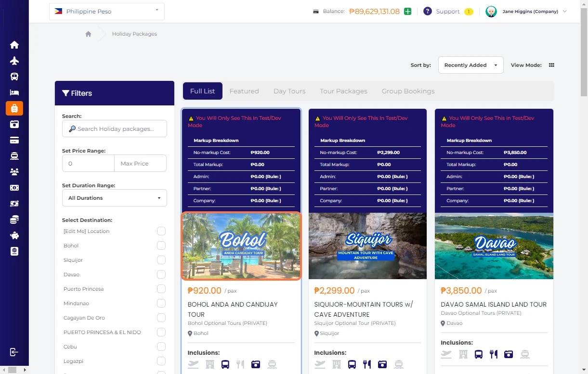Click the Search Holiday packages input field
The height and width of the screenshot is (374, 588).
[x=115, y=129]
